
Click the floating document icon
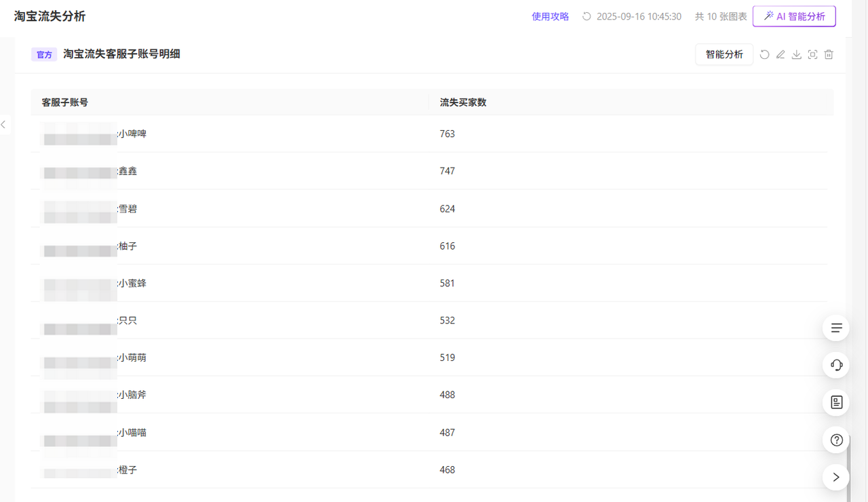(836, 403)
